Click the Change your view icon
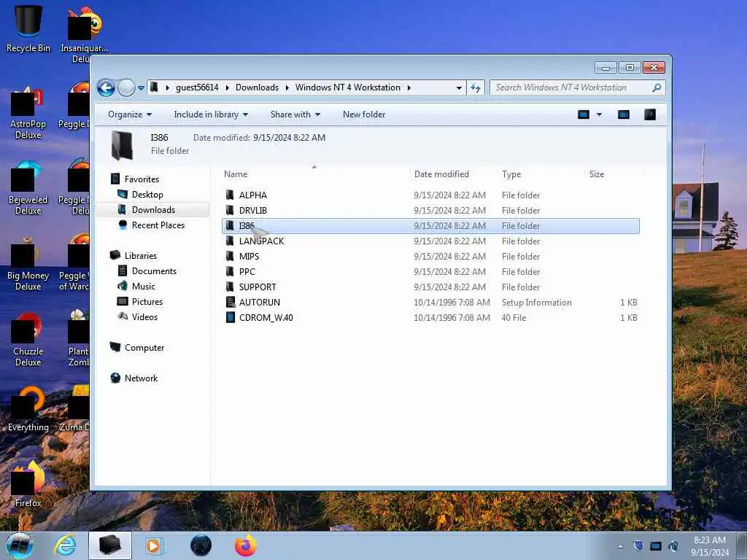The image size is (747, 560). [584, 114]
